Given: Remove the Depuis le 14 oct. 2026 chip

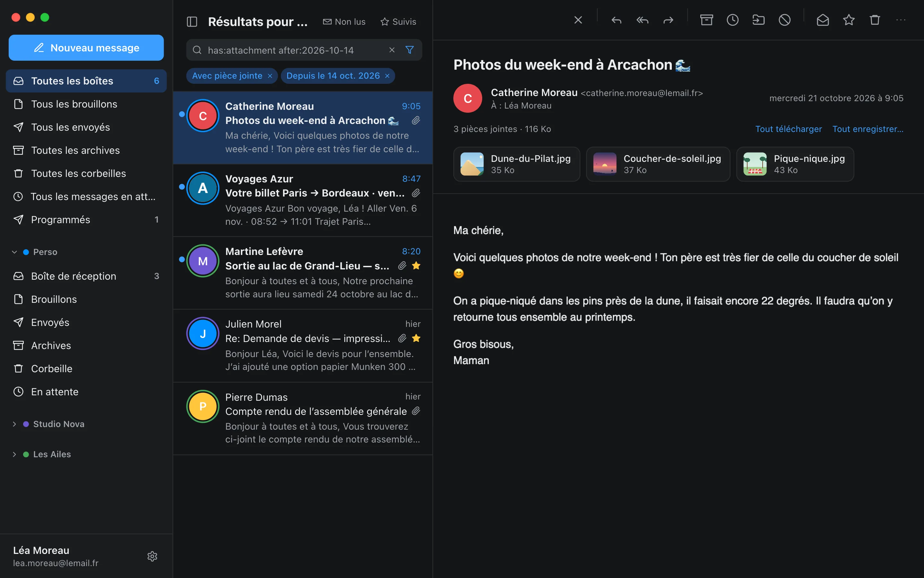Looking at the screenshot, I should pos(387,76).
